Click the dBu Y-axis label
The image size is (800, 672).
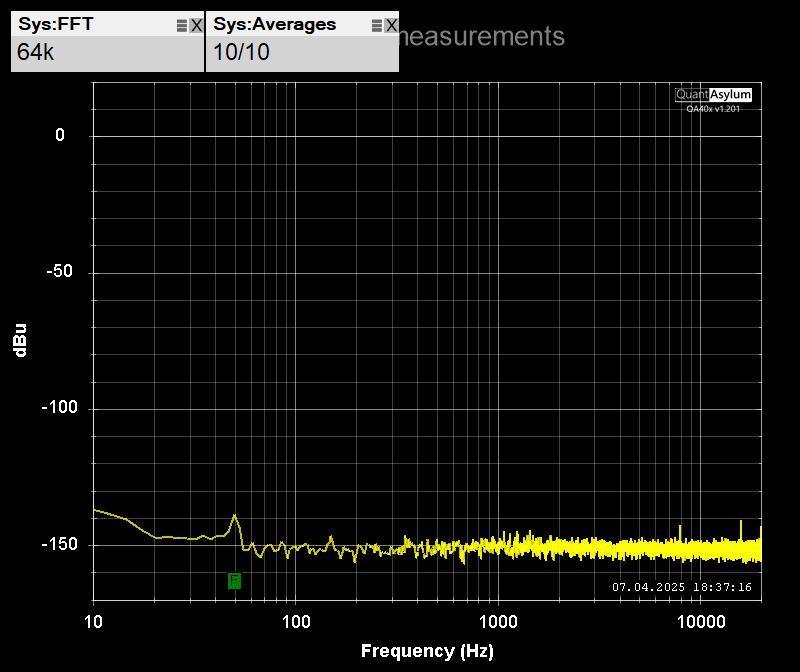tap(20, 340)
